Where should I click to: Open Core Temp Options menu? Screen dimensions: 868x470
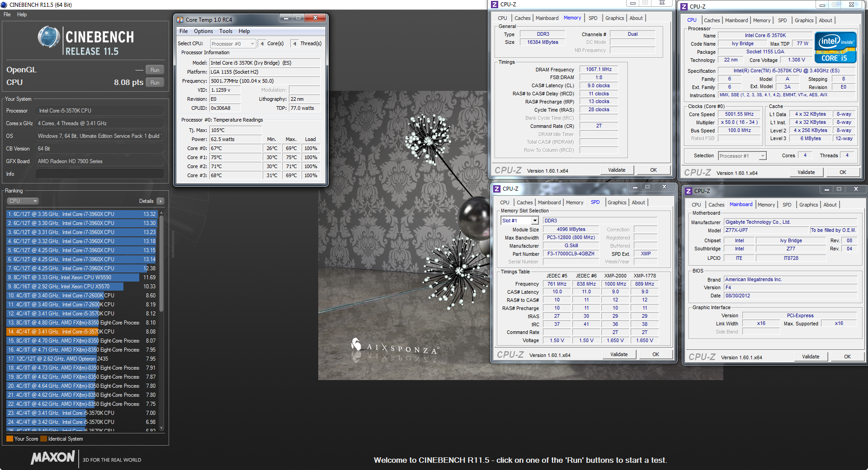pos(203,31)
